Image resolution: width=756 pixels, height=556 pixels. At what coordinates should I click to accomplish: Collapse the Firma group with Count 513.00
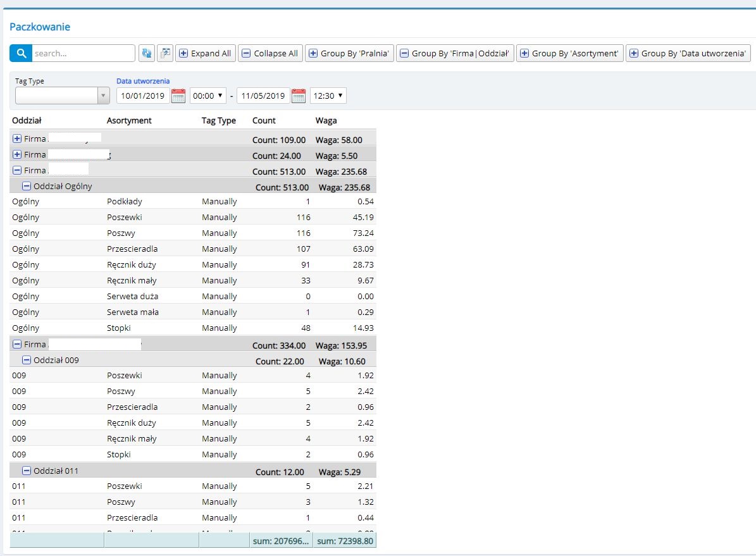pos(17,170)
